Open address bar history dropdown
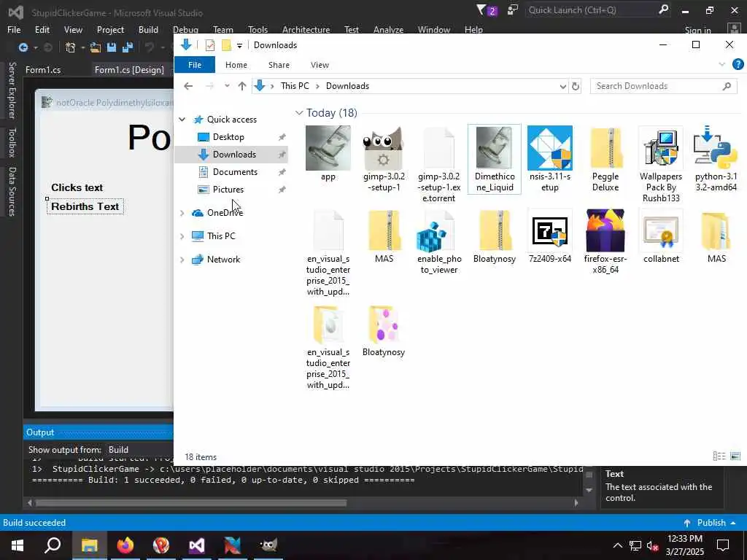 [562, 86]
